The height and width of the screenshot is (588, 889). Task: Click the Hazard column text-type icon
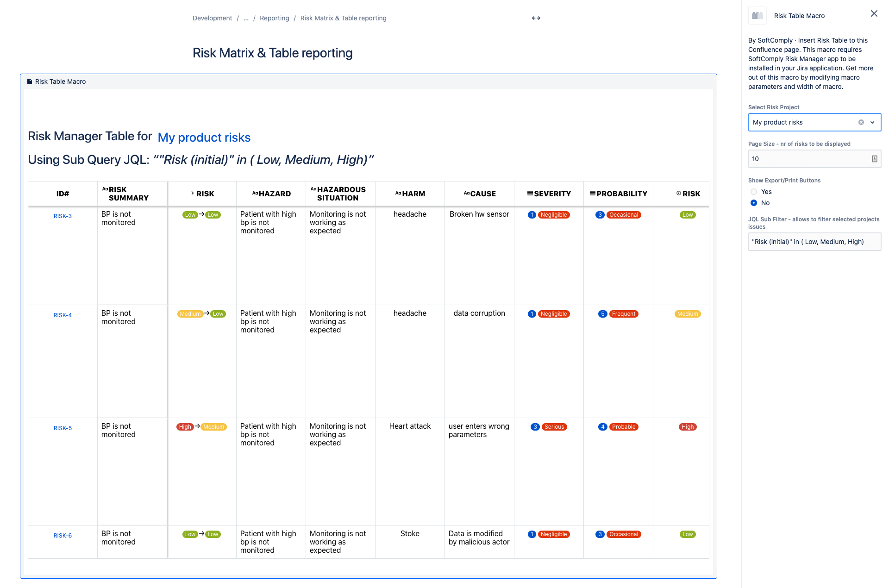[255, 193]
